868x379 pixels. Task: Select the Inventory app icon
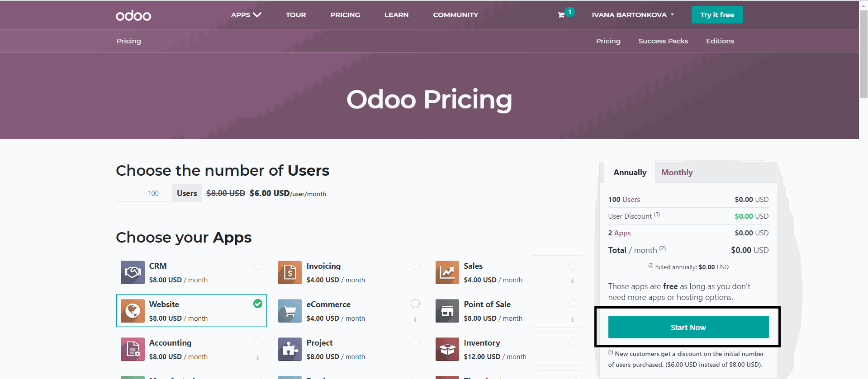447,349
